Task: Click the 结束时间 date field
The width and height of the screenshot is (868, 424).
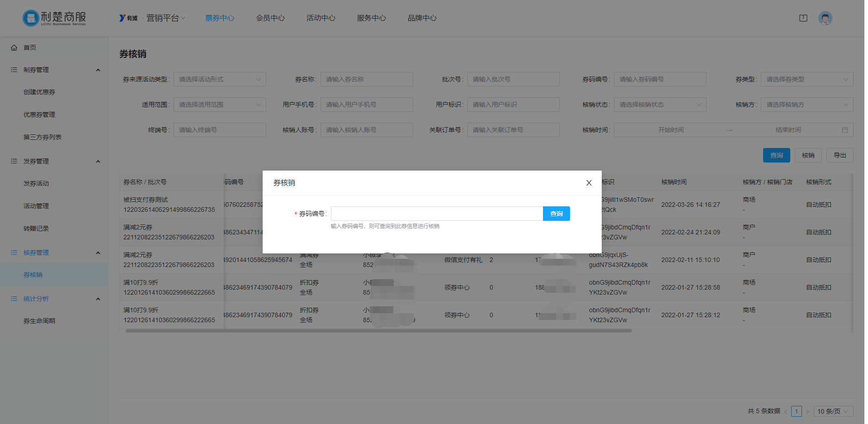Action: (788, 130)
